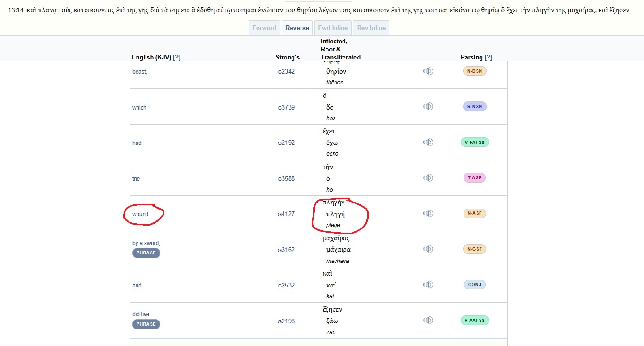Viewport: 644px width, 346px height.
Task: Click the R-NSN parsing tag
Action: point(474,107)
